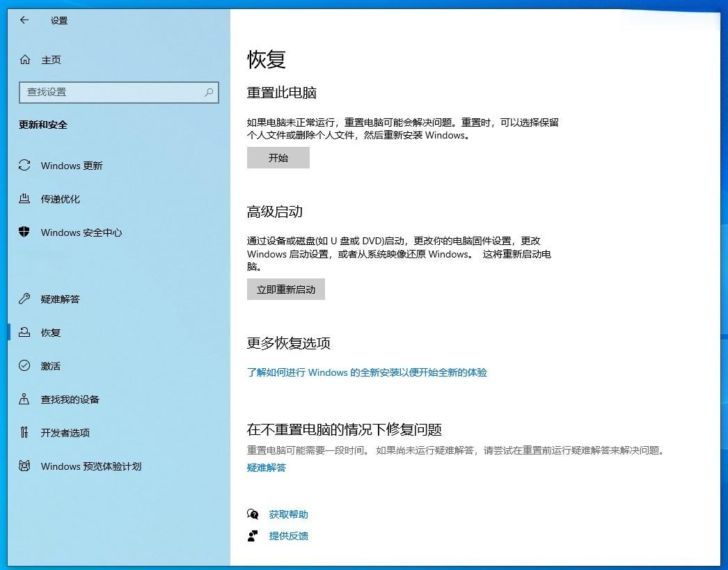The image size is (728, 570).
Task: Click the Windows 安全中心 shield icon
Action: pos(24,232)
